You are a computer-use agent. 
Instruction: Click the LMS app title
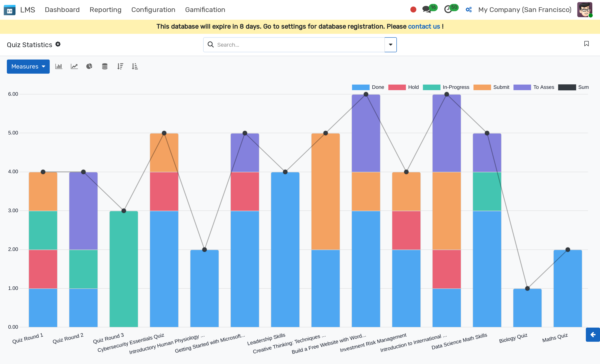27,10
